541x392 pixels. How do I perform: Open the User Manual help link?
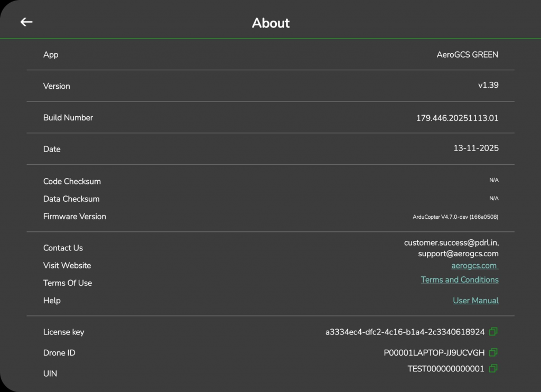click(475, 301)
